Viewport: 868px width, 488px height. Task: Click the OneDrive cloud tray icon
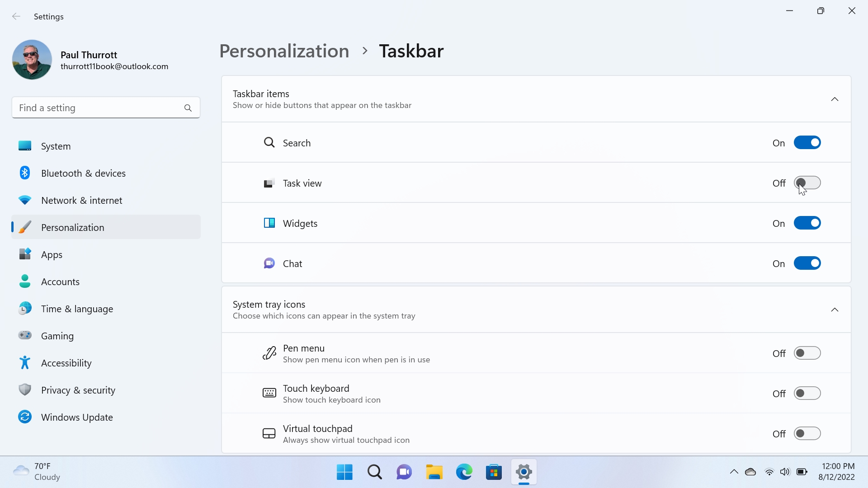(x=750, y=472)
